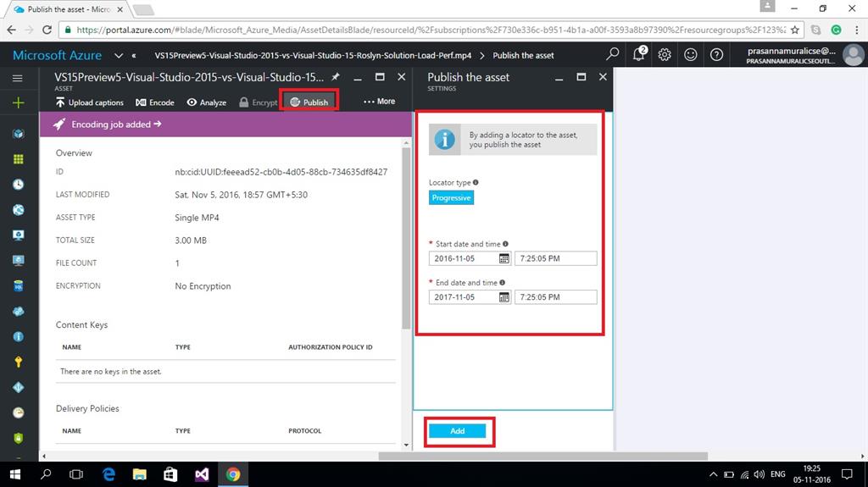Collapse breadcrumb with double chevron

click(x=134, y=55)
